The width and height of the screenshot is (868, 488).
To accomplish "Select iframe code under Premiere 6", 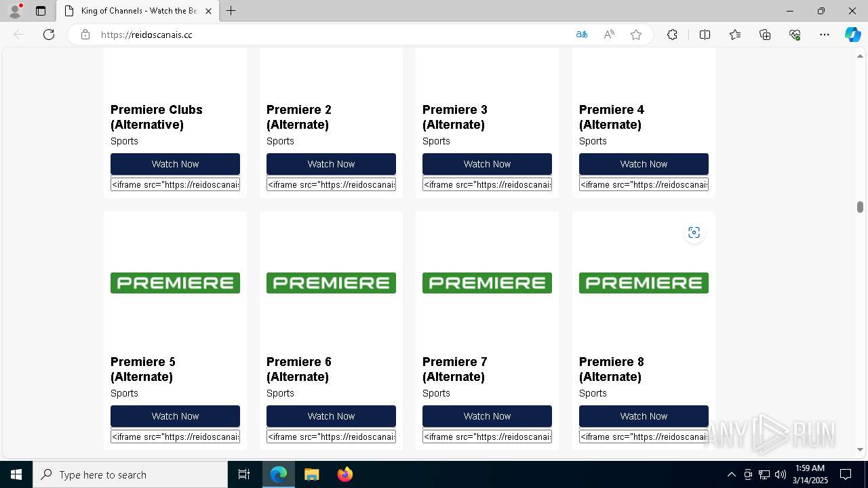I will click(331, 436).
